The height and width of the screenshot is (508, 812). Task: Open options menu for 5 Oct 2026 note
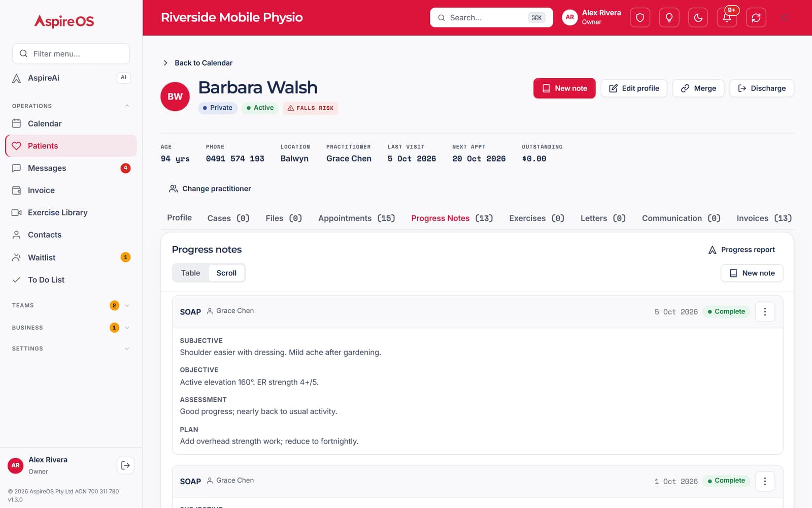pyautogui.click(x=765, y=312)
